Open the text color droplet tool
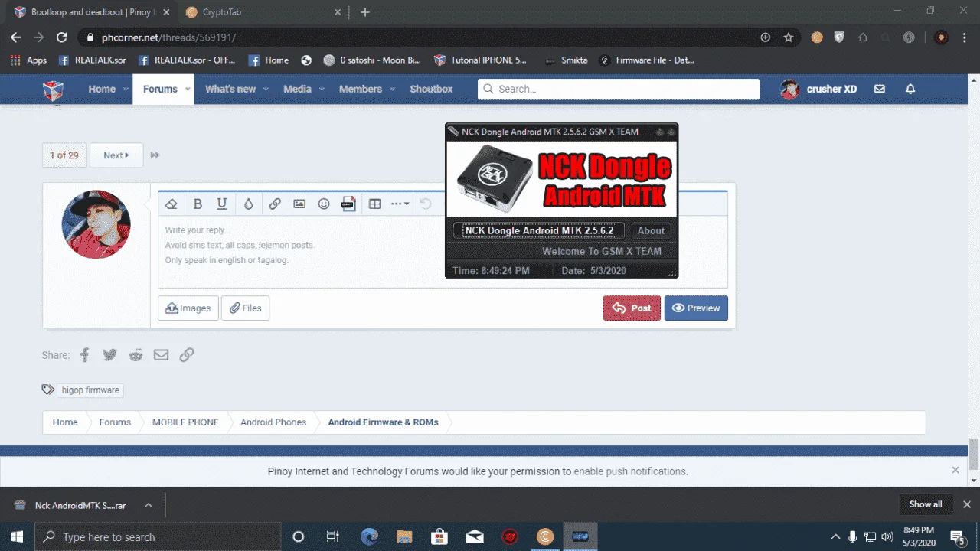980x551 pixels. (x=248, y=204)
